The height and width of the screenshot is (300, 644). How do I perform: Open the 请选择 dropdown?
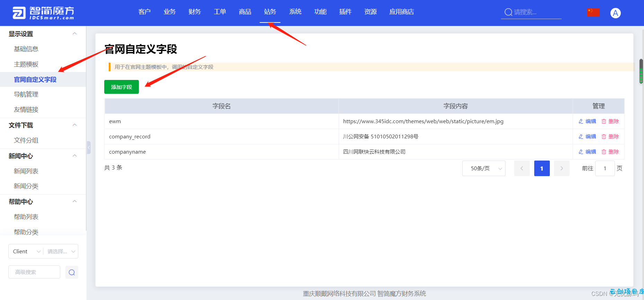(x=61, y=252)
